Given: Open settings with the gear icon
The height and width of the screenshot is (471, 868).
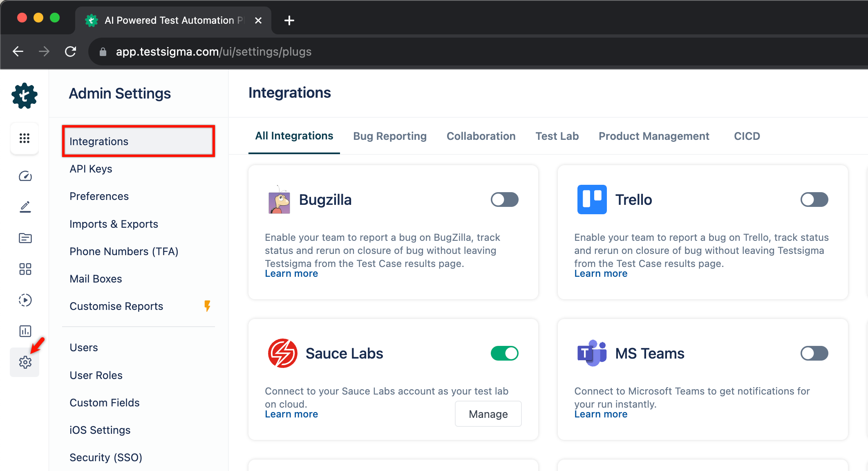Looking at the screenshot, I should pyautogui.click(x=25, y=362).
